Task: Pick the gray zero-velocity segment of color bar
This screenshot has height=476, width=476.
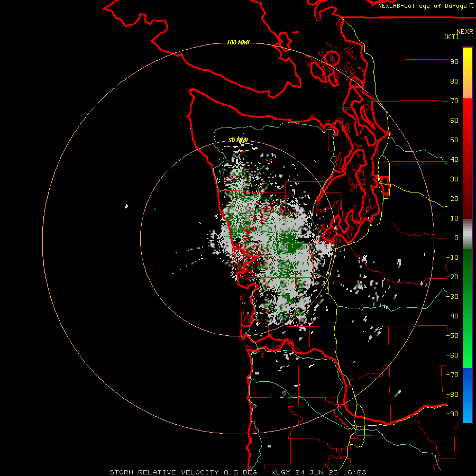Action: 467,234
